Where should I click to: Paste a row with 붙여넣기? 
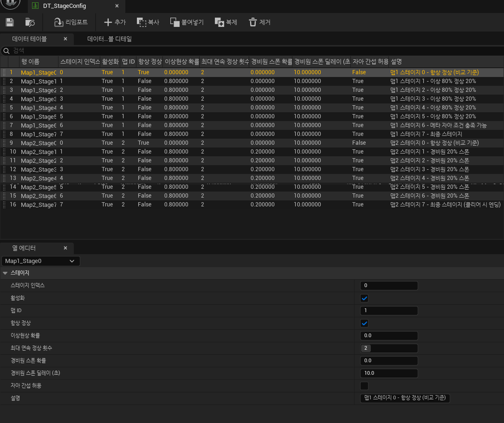tap(187, 22)
